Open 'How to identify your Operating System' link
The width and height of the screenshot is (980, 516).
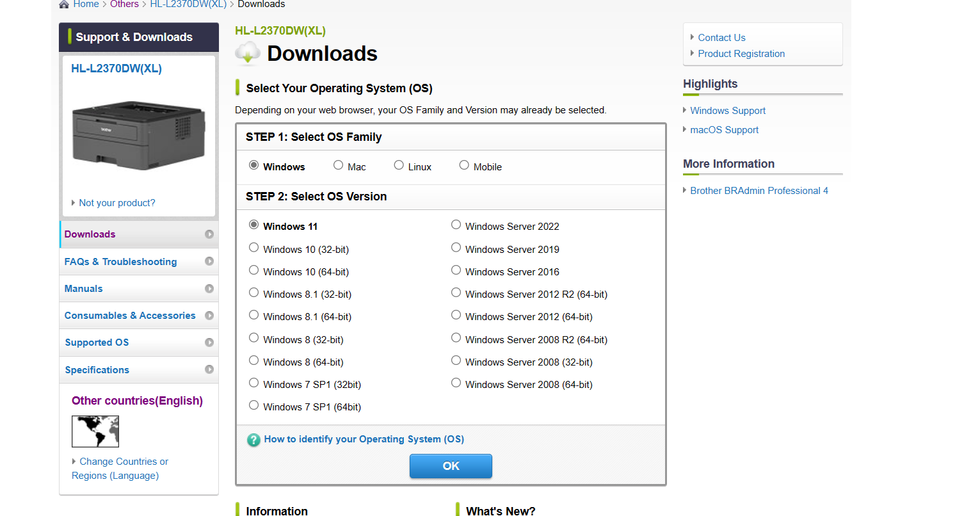tap(364, 439)
